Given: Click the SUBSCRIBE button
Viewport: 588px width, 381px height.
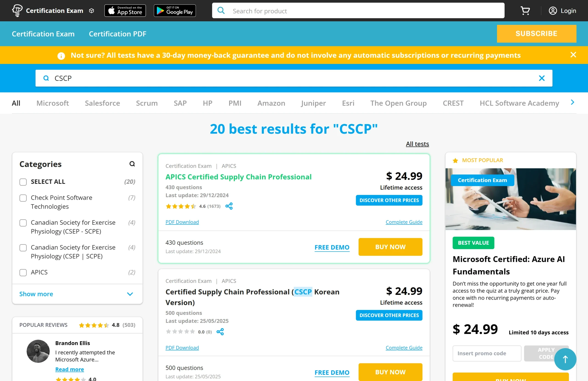Looking at the screenshot, I should tap(537, 34).
